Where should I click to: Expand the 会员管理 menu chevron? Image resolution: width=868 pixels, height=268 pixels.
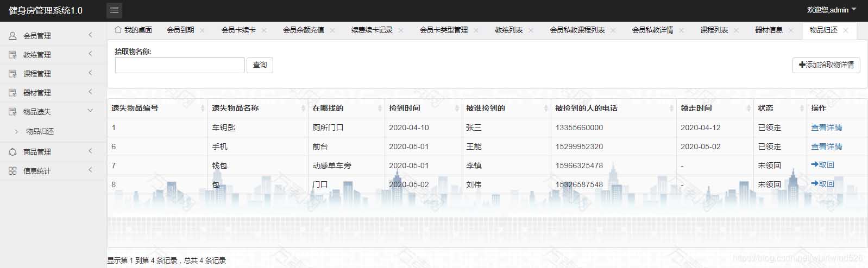[90, 35]
